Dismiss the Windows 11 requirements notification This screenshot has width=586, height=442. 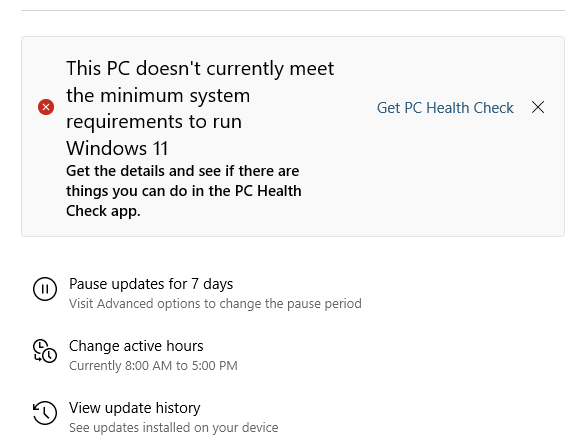point(538,107)
